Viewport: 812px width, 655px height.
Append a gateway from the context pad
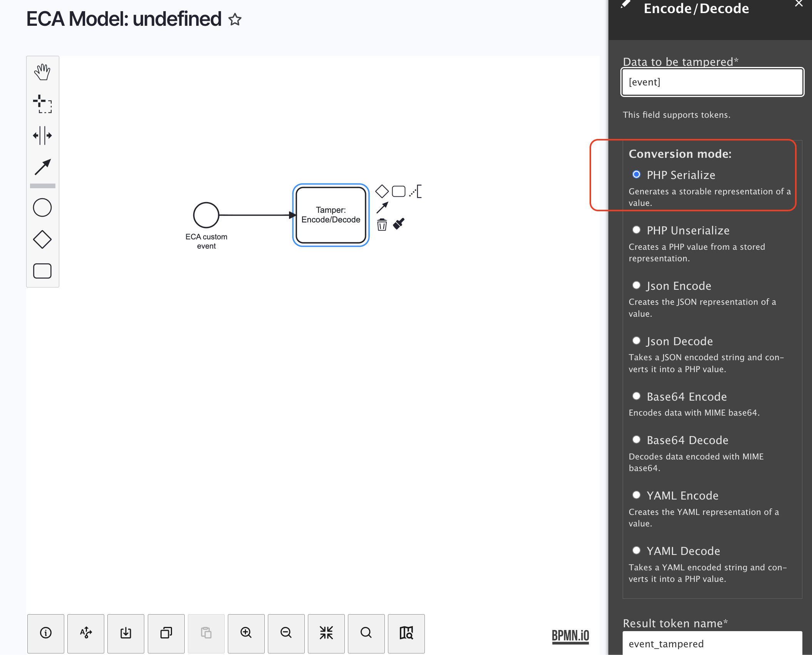(x=382, y=191)
